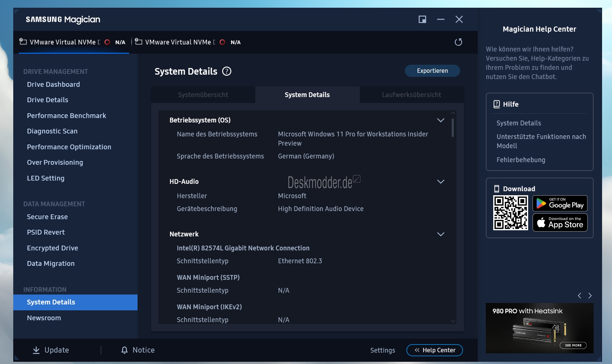
Task: Open Performance Benchmark in sidebar
Action: 67,116
